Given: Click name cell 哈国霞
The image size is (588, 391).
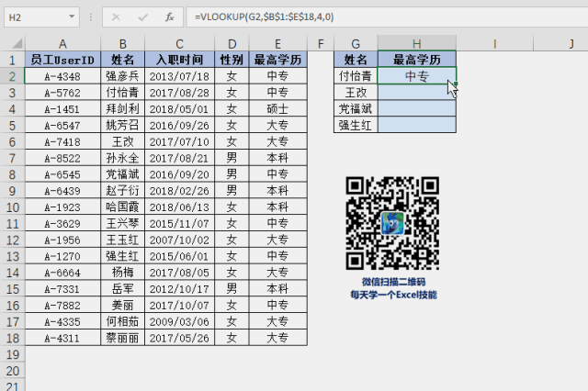Looking at the screenshot, I should pyautogui.click(x=122, y=207).
